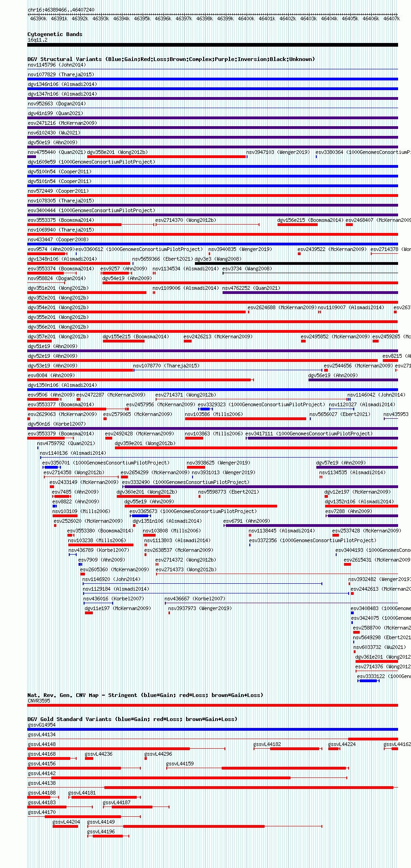This screenshot has width=411, height=868.
Task: Open variant nsv1077829 (Thareja2015)
Action: click(61, 74)
